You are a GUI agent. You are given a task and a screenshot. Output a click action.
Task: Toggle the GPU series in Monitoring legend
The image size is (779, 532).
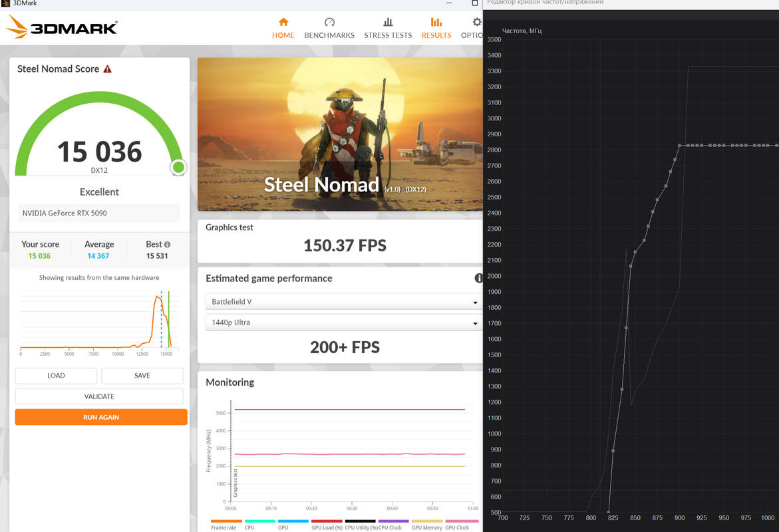coord(293,525)
